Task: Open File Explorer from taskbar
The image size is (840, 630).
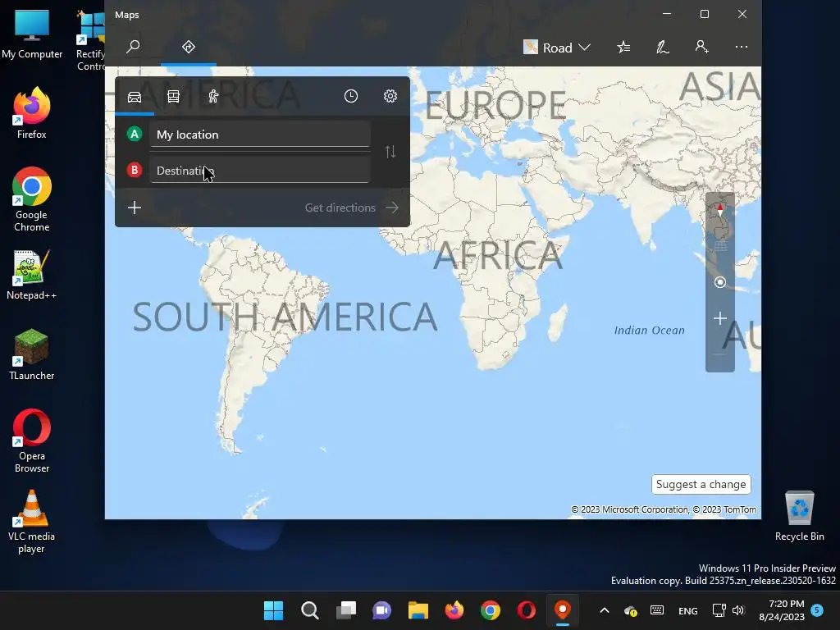Action: click(418, 610)
